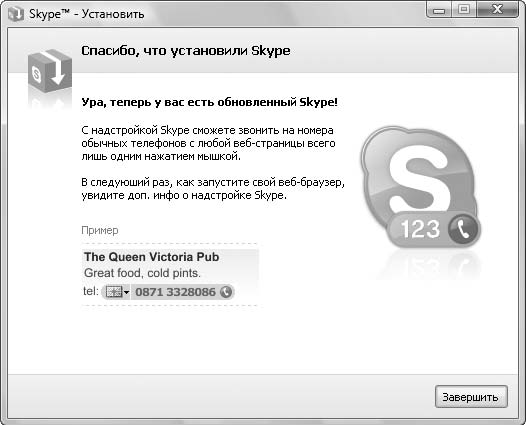
Task: Minimize the Skype installer window
Action: click(439, 10)
